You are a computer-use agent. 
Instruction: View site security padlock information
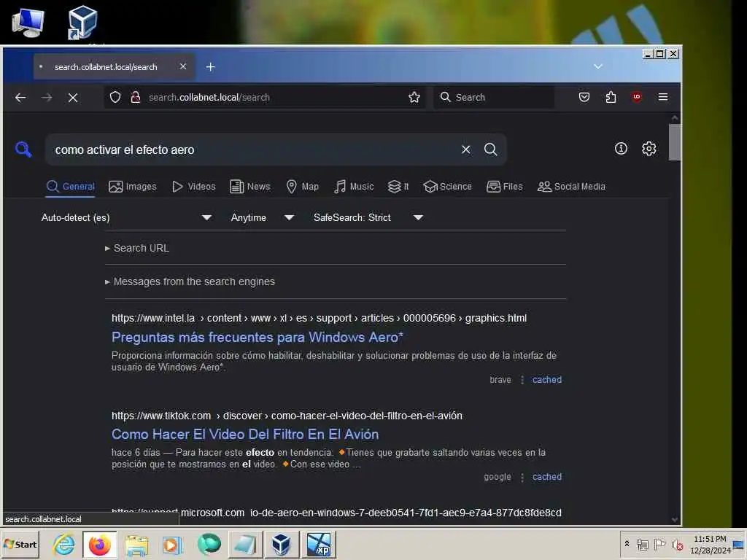tap(136, 97)
